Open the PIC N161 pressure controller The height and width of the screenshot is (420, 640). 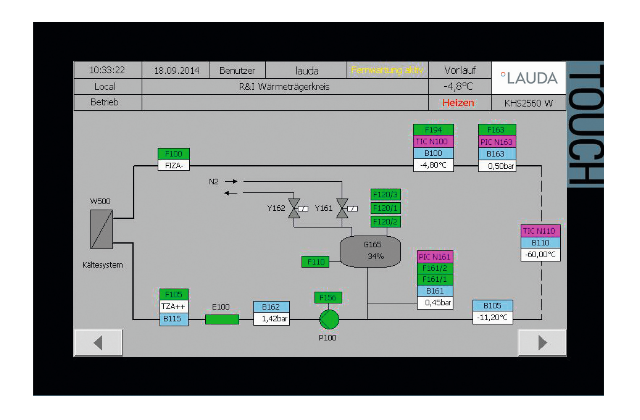pyautogui.click(x=435, y=257)
